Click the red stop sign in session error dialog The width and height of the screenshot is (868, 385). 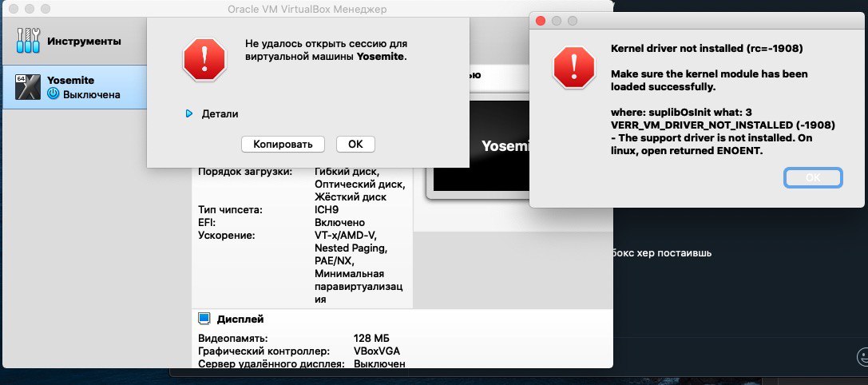pos(204,60)
